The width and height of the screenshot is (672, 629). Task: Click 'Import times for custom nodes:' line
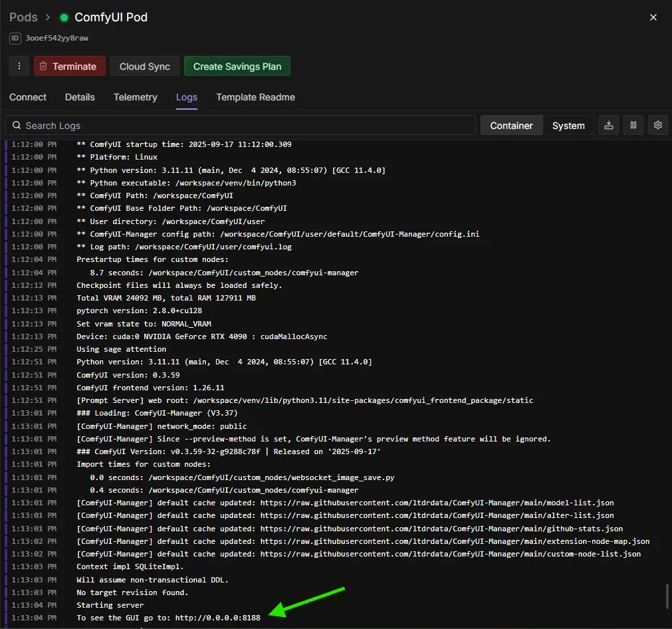(x=144, y=464)
